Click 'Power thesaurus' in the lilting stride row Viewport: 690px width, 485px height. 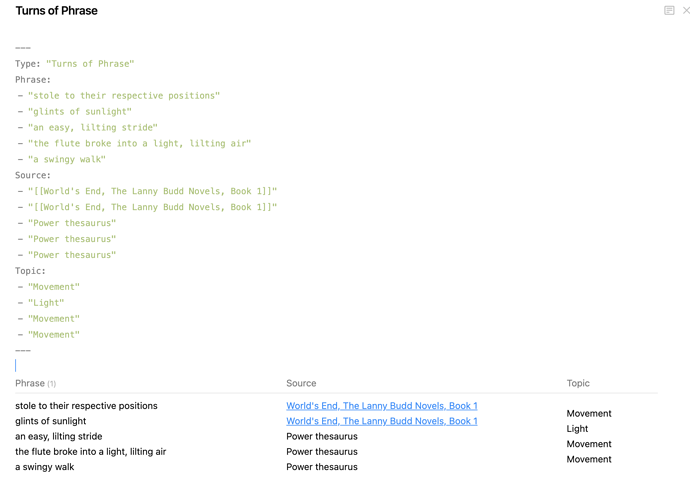pyautogui.click(x=322, y=437)
